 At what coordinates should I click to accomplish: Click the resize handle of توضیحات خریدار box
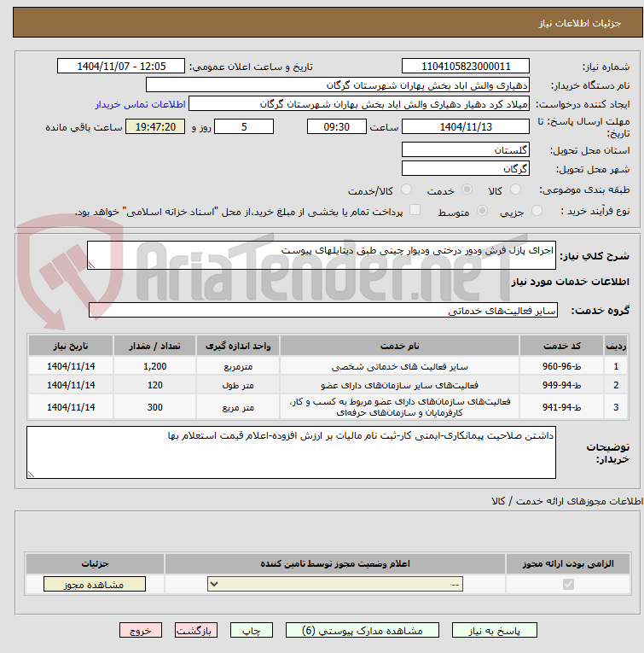point(31,474)
